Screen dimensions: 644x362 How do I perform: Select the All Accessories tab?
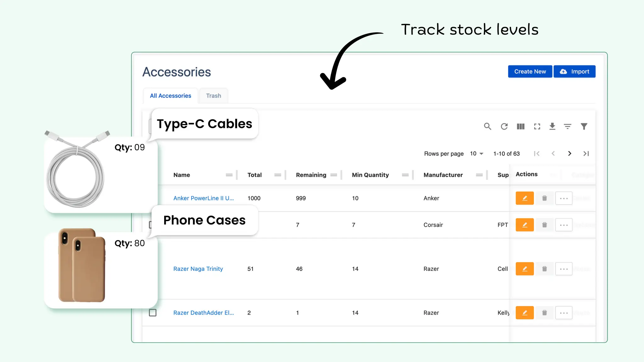pos(170,96)
